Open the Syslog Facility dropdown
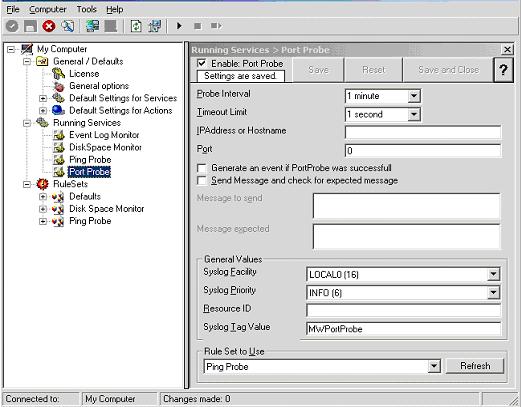Viewport: 521px width, 407px height. coord(493,274)
